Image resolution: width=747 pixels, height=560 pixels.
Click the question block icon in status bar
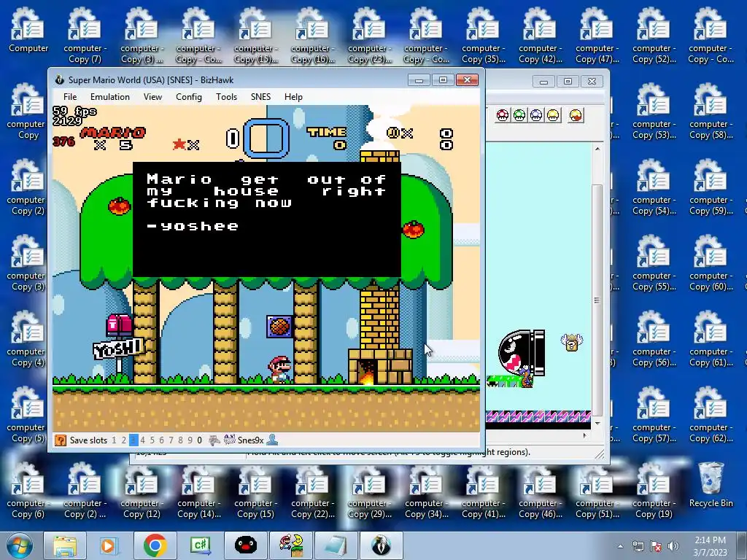click(61, 440)
